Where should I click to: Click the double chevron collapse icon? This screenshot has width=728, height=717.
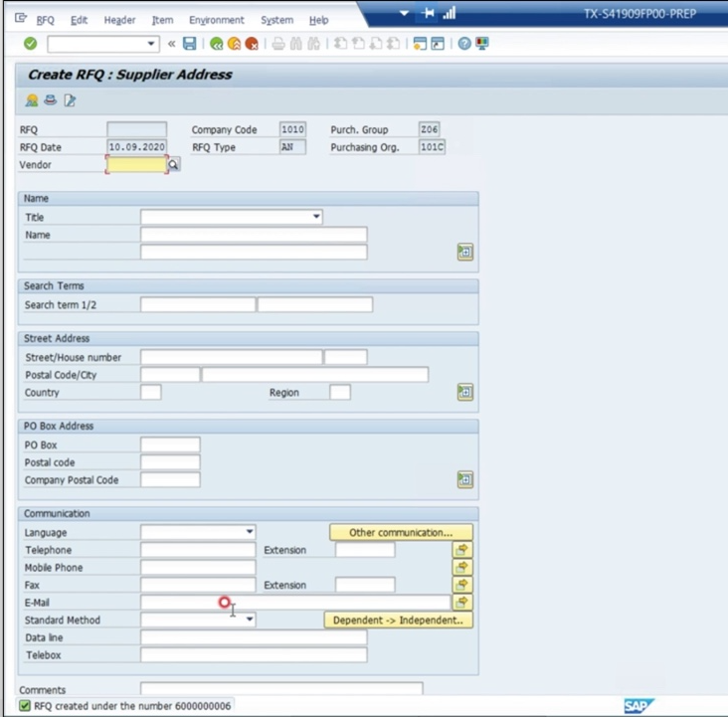(x=172, y=44)
